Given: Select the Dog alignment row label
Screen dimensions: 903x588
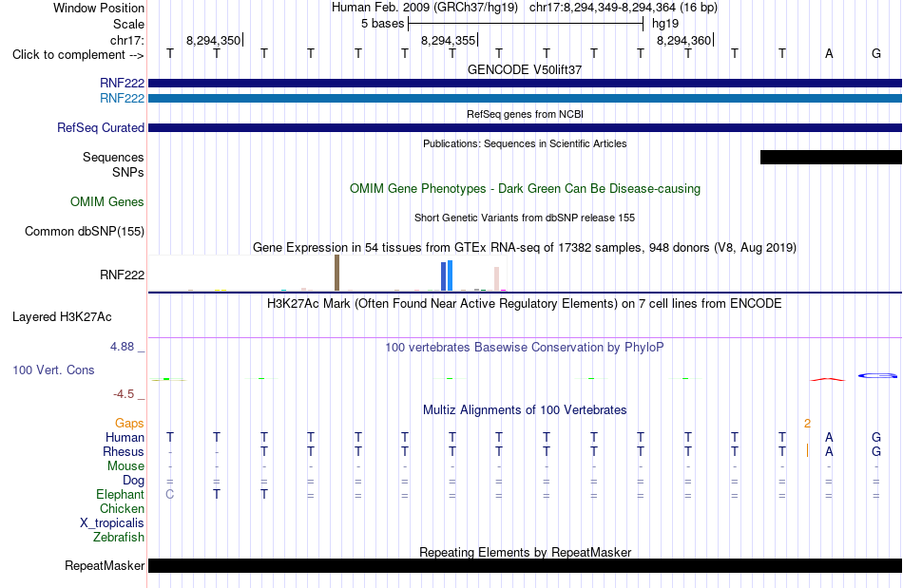Looking at the screenshot, I should point(133,481).
